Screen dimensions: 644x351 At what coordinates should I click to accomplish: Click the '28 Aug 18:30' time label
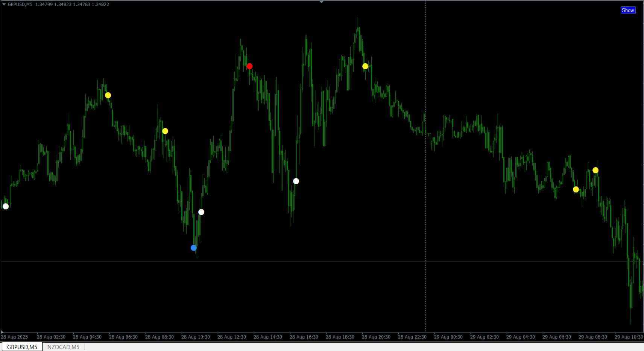click(x=340, y=337)
